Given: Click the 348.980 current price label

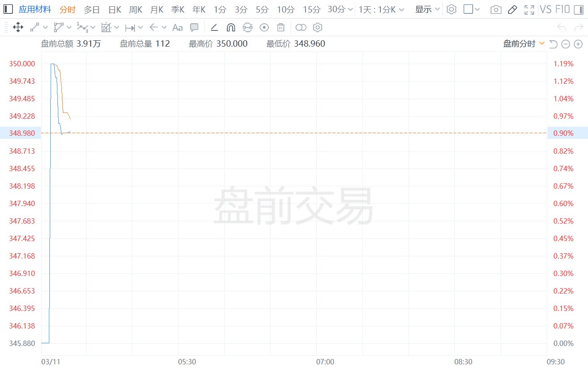Looking at the screenshot, I should click(x=22, y=133).
